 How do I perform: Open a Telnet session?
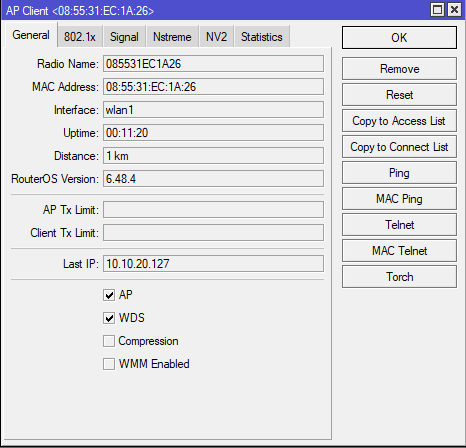click(x=399, y=225)
